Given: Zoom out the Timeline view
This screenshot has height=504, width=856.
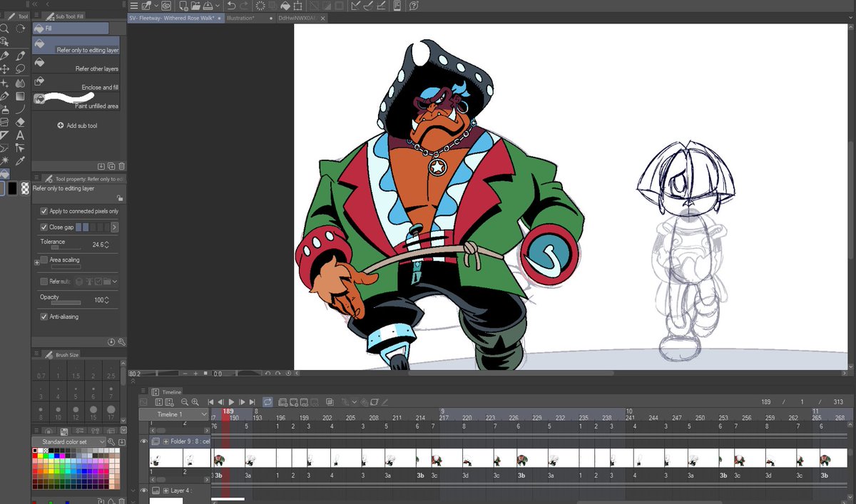Looking at the screenshot, I should point(185,402).
